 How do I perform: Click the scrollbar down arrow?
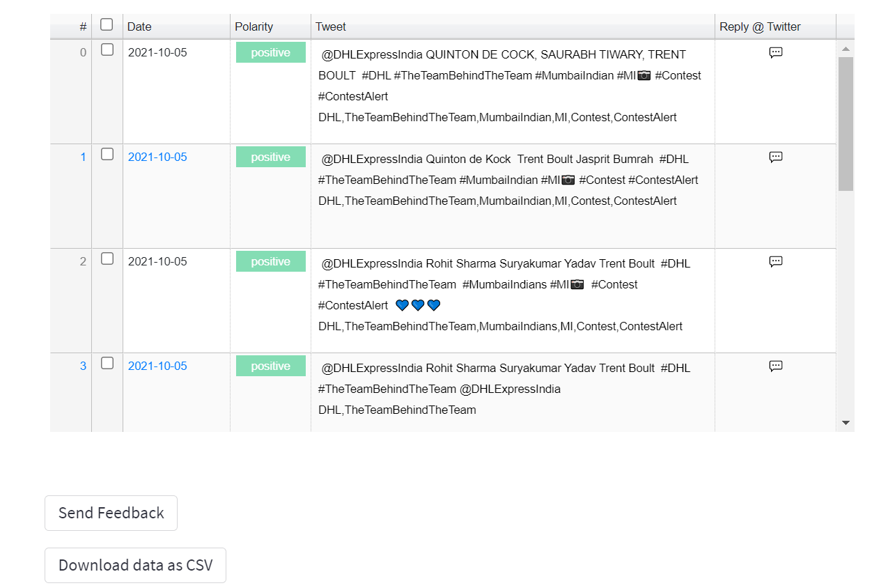pos(845,423)
